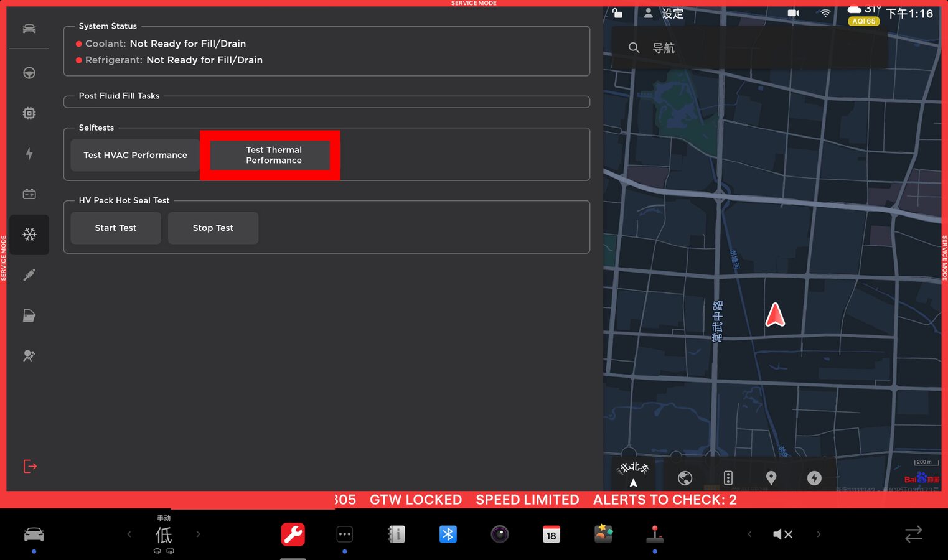The image size is (948, 560).
Task: Open the more apps ellipsis launcher
Action: pos(344,534)
